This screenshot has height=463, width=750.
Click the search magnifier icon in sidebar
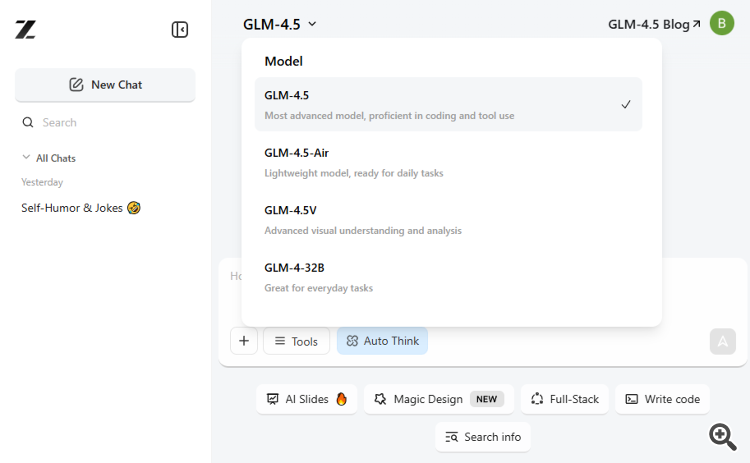[x=28, y=122]
